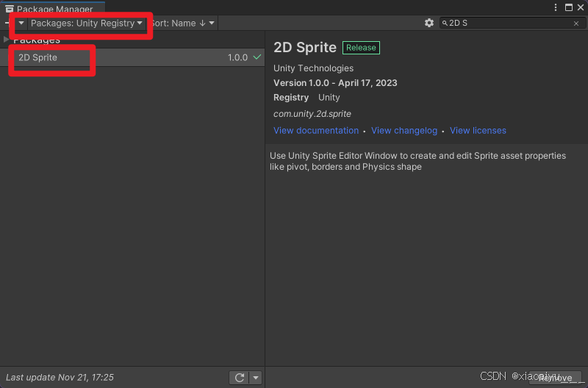Expand the Packages group triangle

6,39
